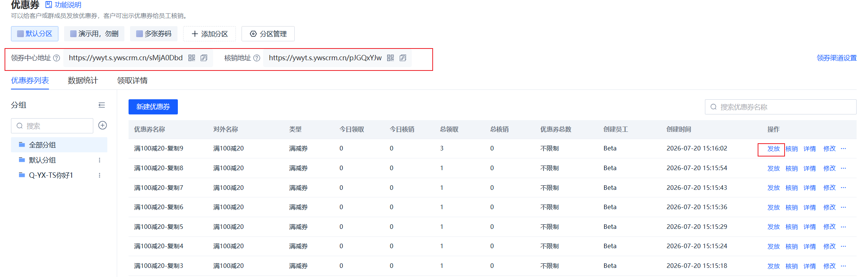Show QR code for 领券中心地址

(191, 58)
